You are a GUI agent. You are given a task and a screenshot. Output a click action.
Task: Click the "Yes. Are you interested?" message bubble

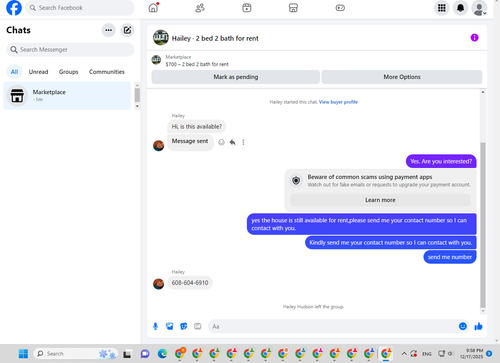click(x=441, y=161)
